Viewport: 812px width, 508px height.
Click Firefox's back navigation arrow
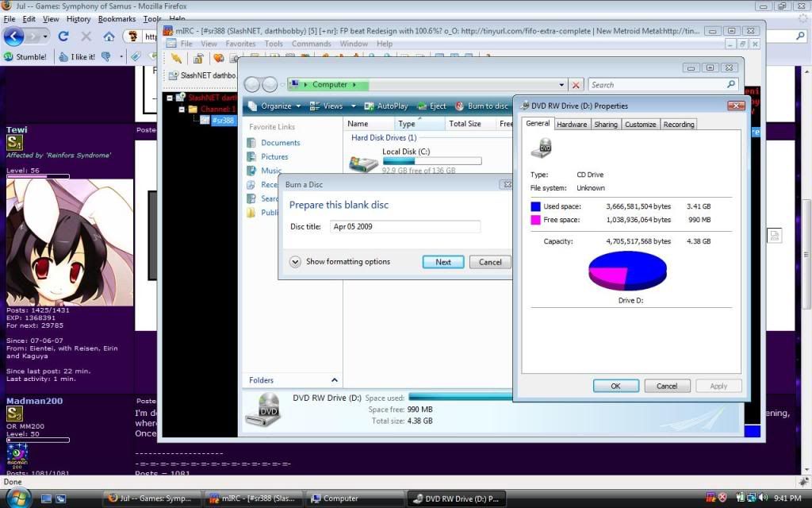coord(13,37)
